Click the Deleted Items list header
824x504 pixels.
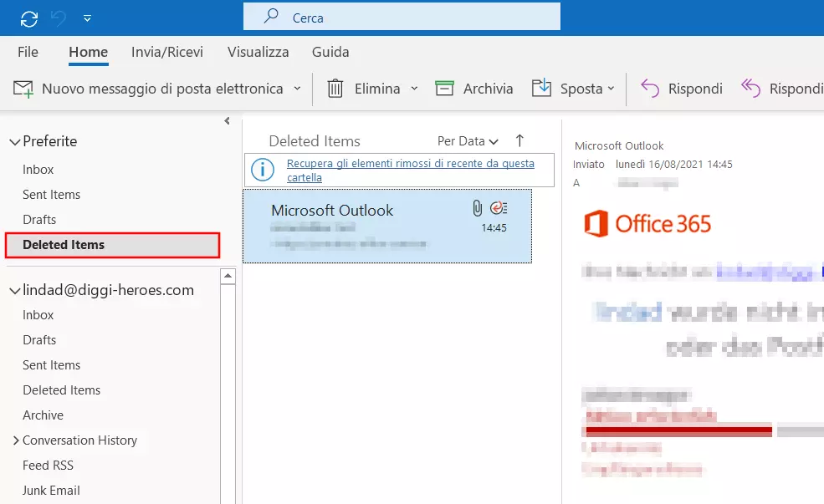coord(315,141)
